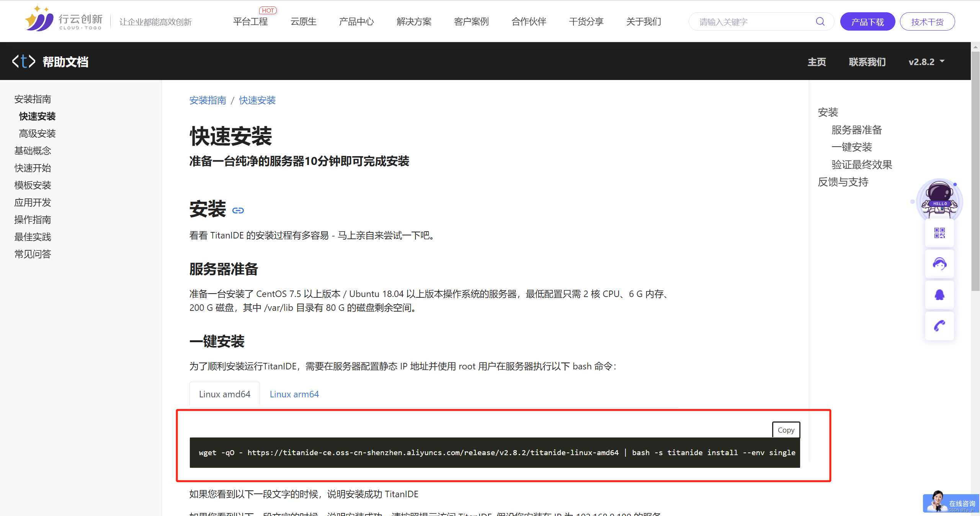Open the 关于我们 menu
The image size is (980, 516).
644,21
